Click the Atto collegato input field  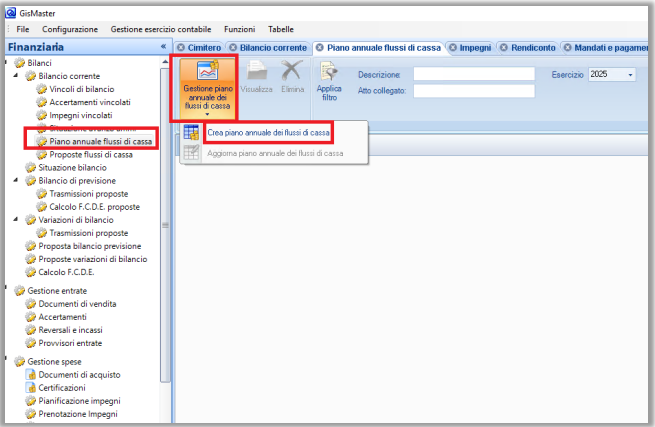click(x=474, y=91)
